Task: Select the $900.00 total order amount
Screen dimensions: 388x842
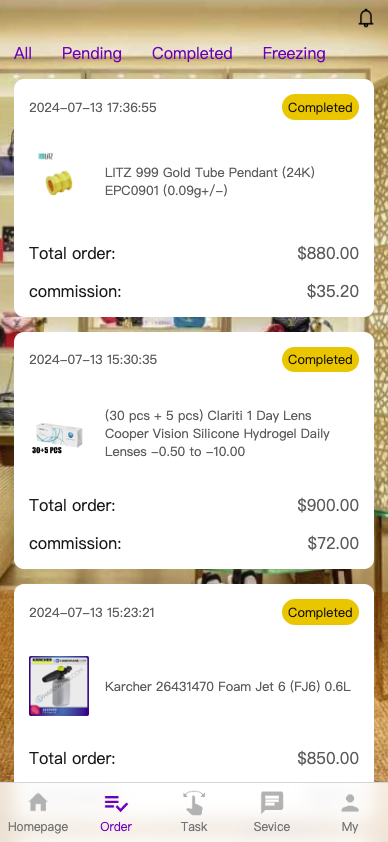Action: (x=328, y=505)
